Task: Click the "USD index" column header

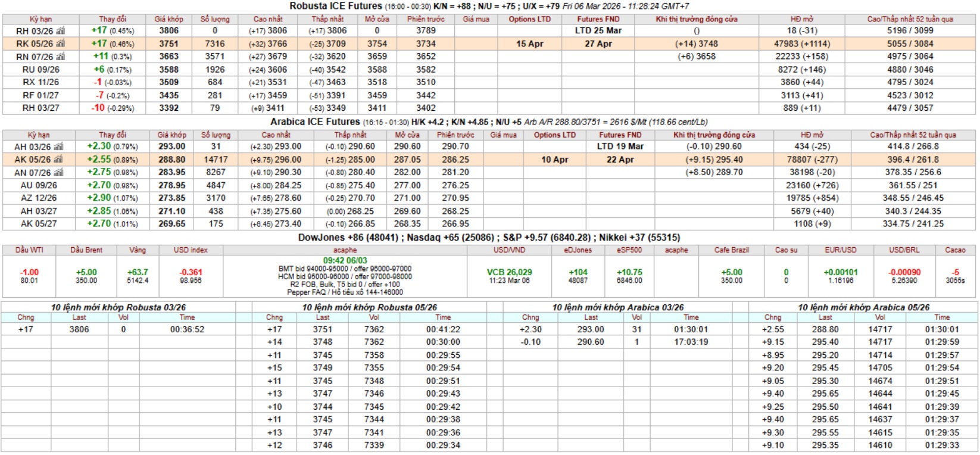Action: click(x=191, y=250)
